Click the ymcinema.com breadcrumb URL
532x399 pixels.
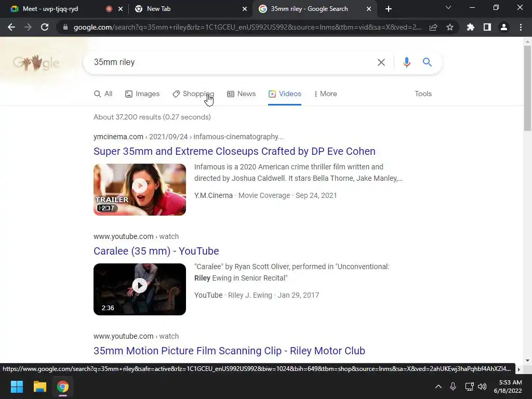pos(188,137)
